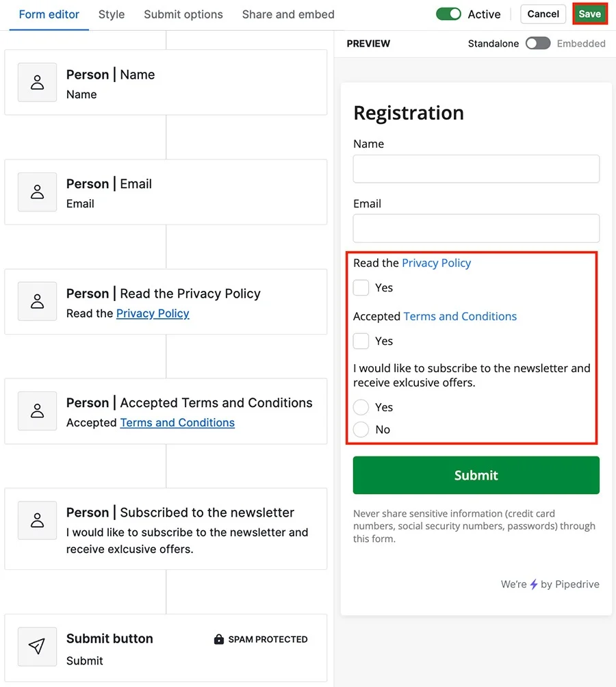Click the person icon beside Person | Name

click(37, 82)
